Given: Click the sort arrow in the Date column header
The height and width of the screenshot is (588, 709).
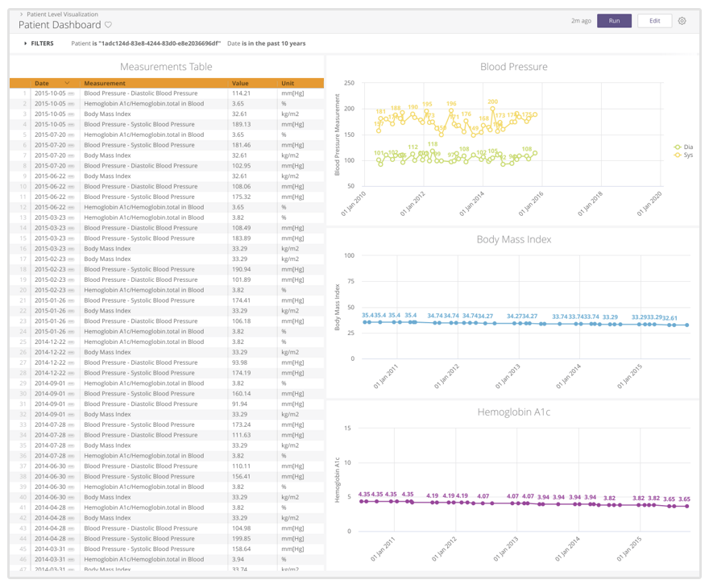Looking at the screenshot, I should pyautogui.click(x=68, y=83).
